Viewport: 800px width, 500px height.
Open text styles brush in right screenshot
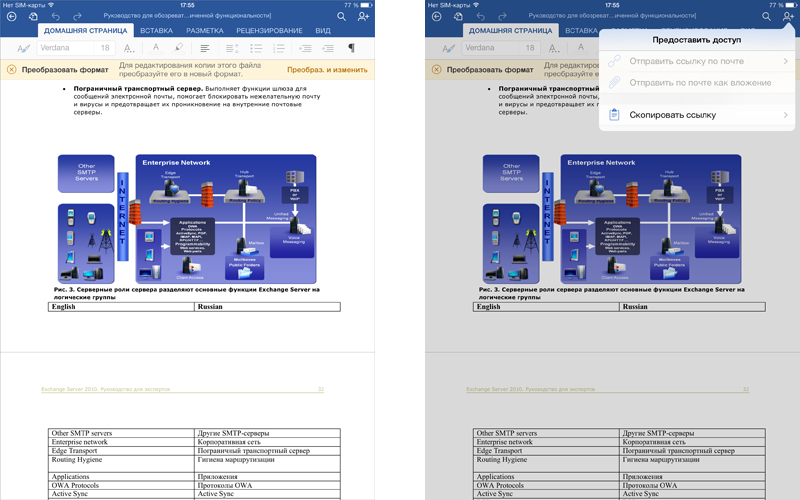[448, 48]
